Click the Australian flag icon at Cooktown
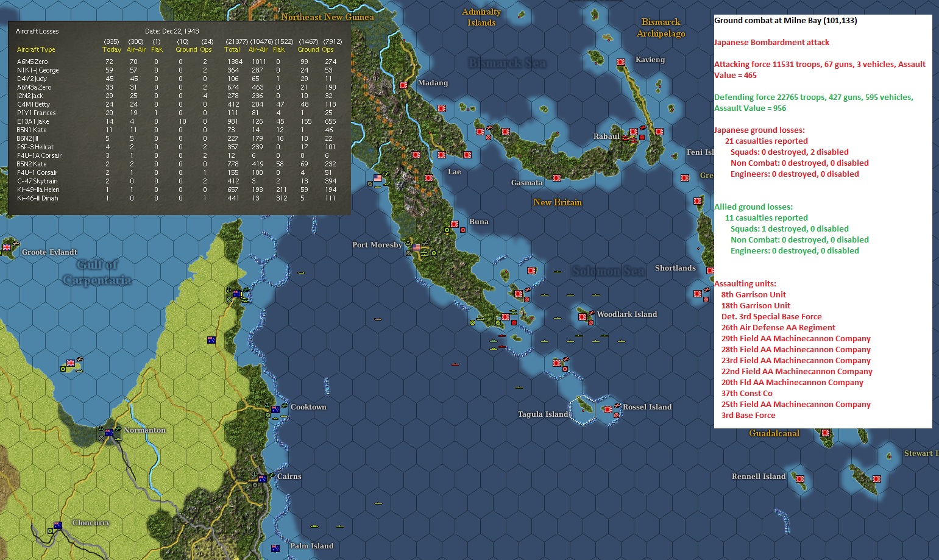Screen dimensions: 939x560 click(x=275, y=409)
